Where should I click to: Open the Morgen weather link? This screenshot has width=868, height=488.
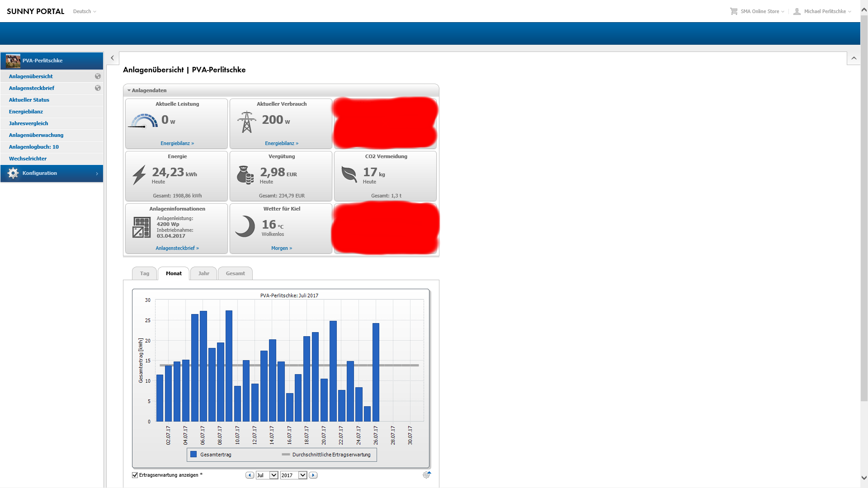tap(281, 248)
